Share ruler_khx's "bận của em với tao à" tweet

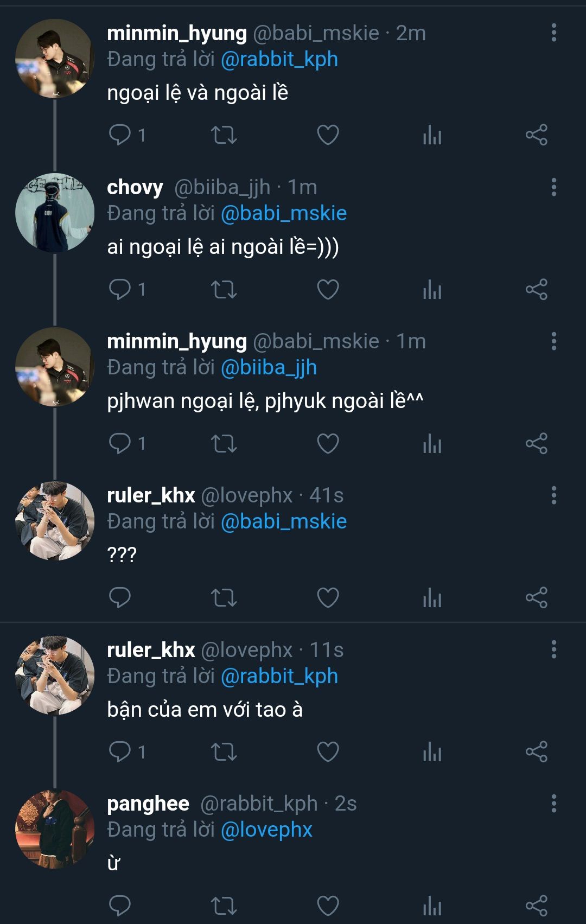coord(536,752)
